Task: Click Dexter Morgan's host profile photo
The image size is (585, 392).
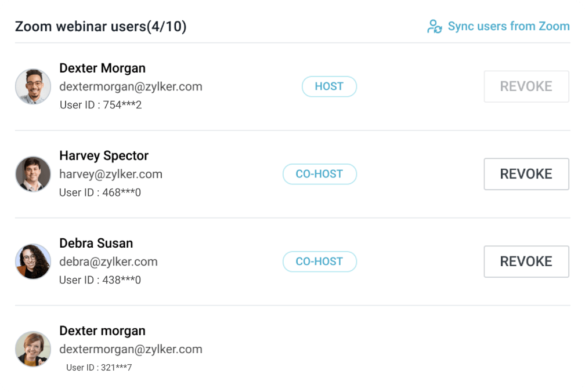Action: (33, 86)
